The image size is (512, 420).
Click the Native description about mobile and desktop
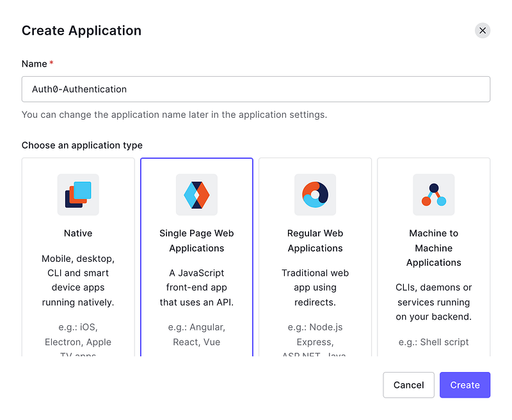(x=78, y=280)
